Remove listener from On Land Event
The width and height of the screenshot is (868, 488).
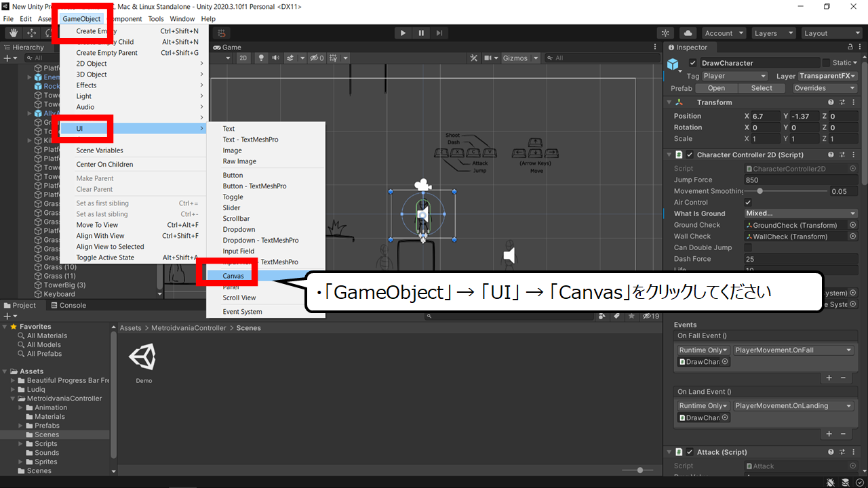point(843,434)
